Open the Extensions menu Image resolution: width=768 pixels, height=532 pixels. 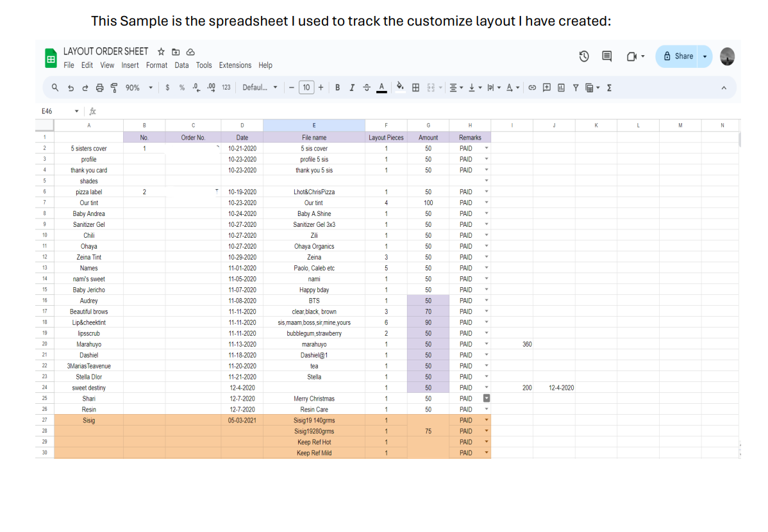(x=235, y=65)
